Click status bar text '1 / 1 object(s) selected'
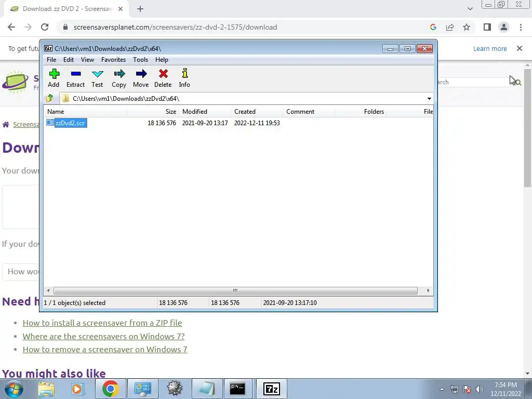The height and width of the screenshot is (399, 532). point(75,303)
